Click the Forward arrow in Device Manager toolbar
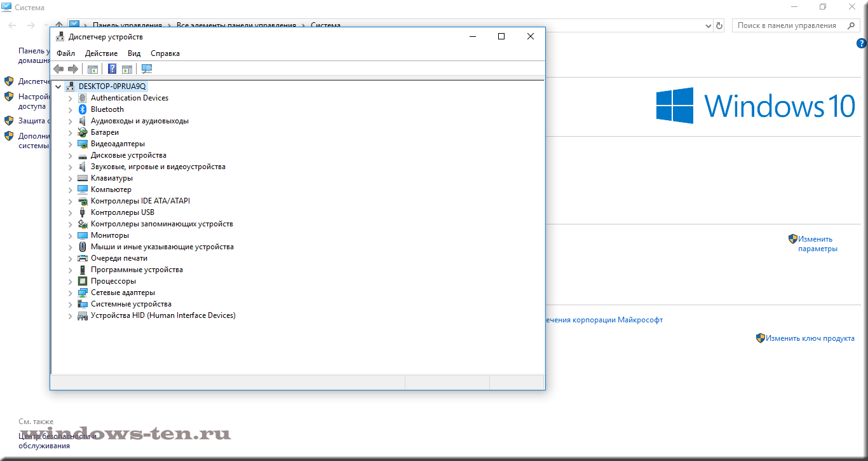Screen dimensions: 868x461 73,69
